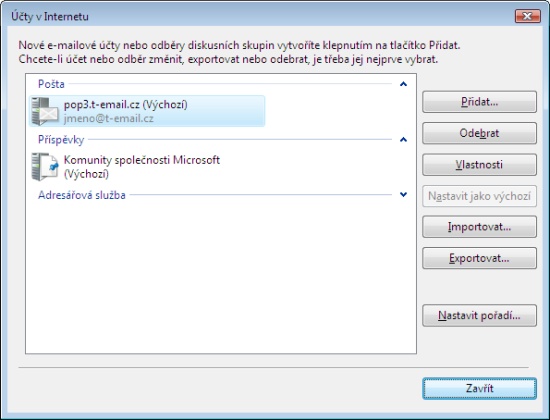Export account via Exportovat...
Screen dimensions: 550x420
click(x=479, y=258)
